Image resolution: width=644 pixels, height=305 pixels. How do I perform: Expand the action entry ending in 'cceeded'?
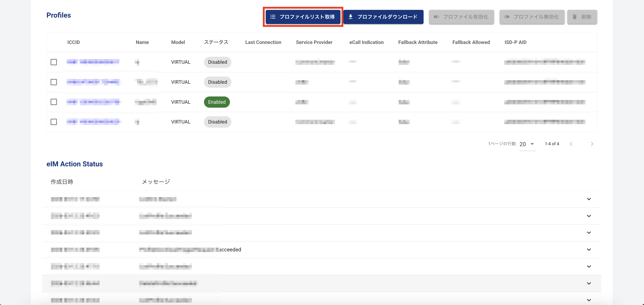(x=589, y=249)
